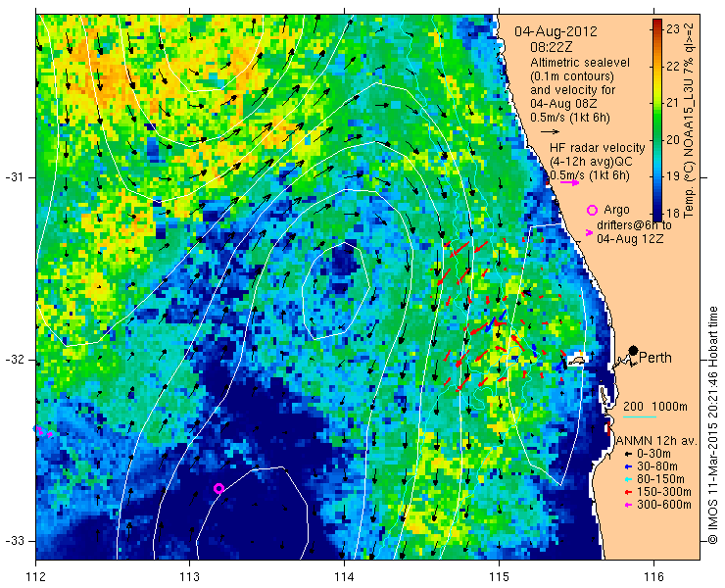Click the magenta Argo circle in the legend
The width and height of the screenshot is (725, 588).
click(x=592, y=210)
